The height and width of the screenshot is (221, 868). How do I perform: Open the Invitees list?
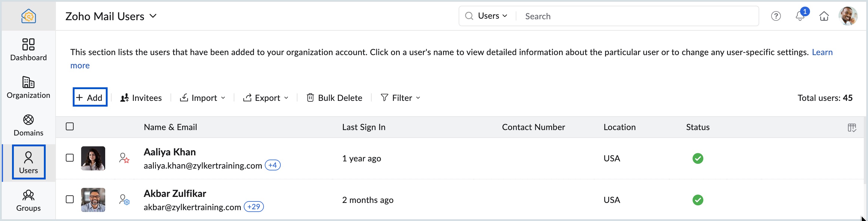click(x=141, y=98)
